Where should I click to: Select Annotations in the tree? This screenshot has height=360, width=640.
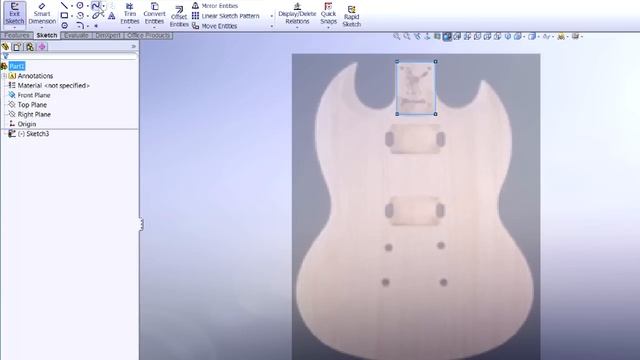tap(35, 76)
